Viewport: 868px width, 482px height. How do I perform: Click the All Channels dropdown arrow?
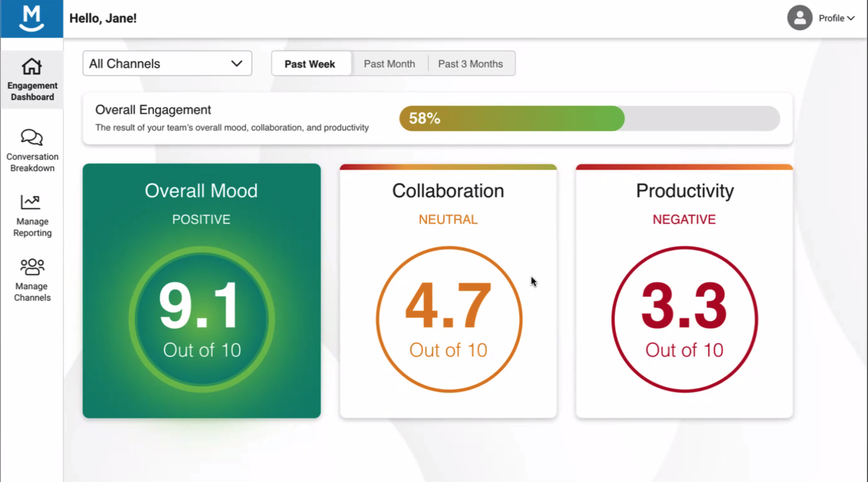click(x=237, y=63)
